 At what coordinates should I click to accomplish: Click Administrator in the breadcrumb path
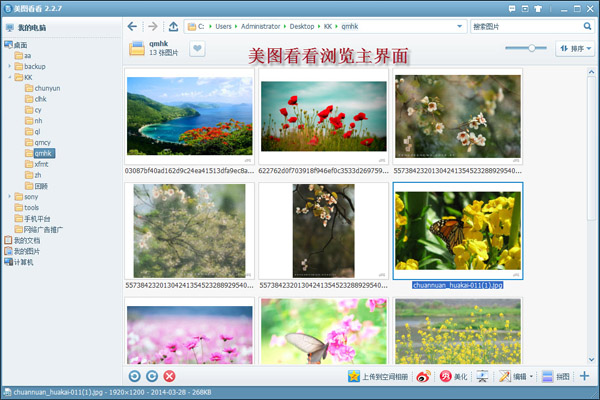(x=260, y=26)
